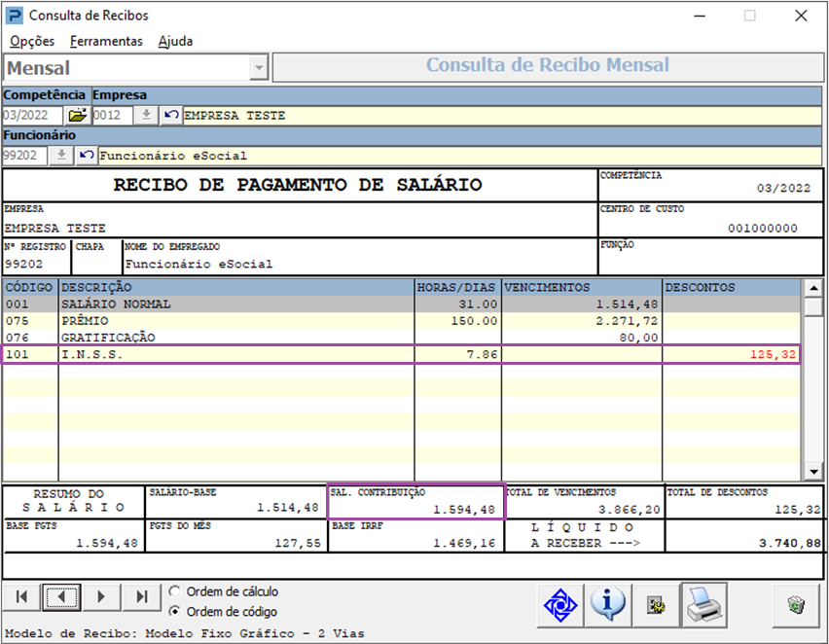The image size is (829, 644).
Task: Select the GRATIFICAÇÃO row
Action: pos(402,338)
